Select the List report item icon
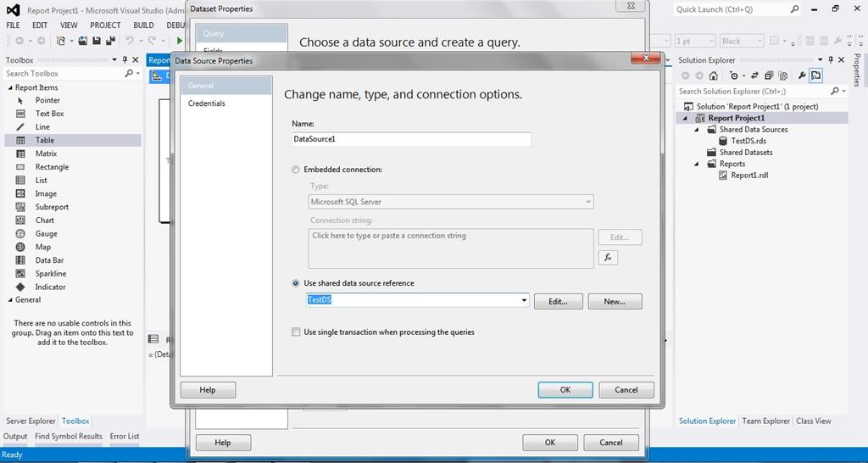This screenshot has width=868, height=463. [20, 181]
